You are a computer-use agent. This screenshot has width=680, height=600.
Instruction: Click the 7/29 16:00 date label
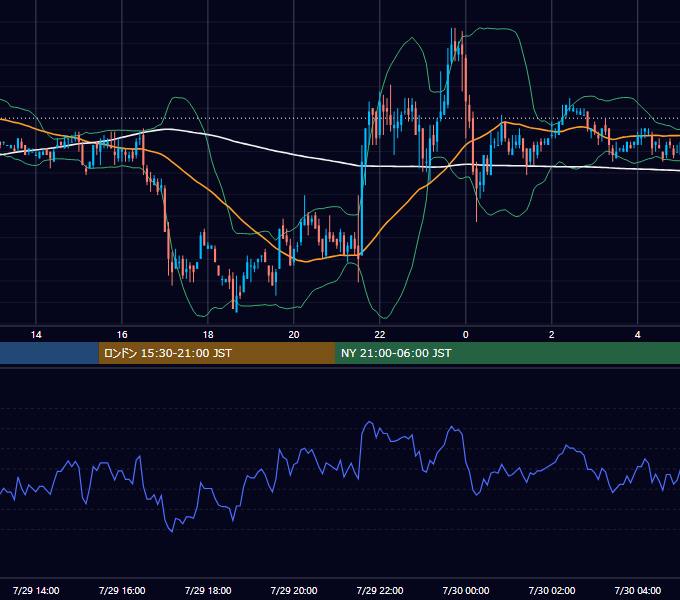(122, 590)
